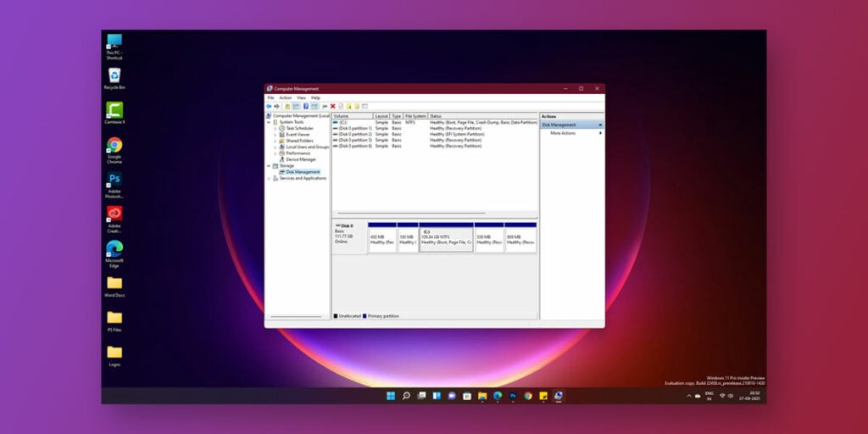Expand More Actions submenu arrow
The height and width of the screenshot is (434, 868).
[601, 133]
